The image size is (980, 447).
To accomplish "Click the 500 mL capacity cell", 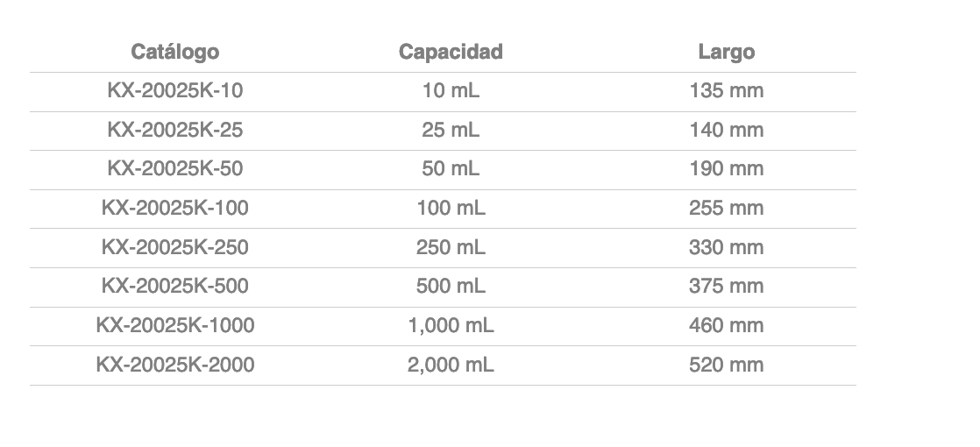I will (x=451, y=286).
